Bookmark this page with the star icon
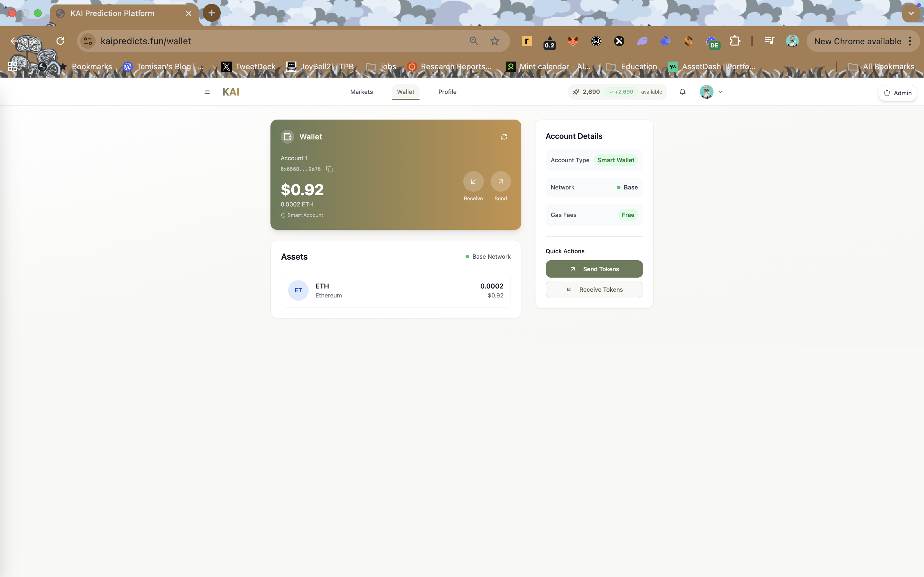 coord(494,41)
